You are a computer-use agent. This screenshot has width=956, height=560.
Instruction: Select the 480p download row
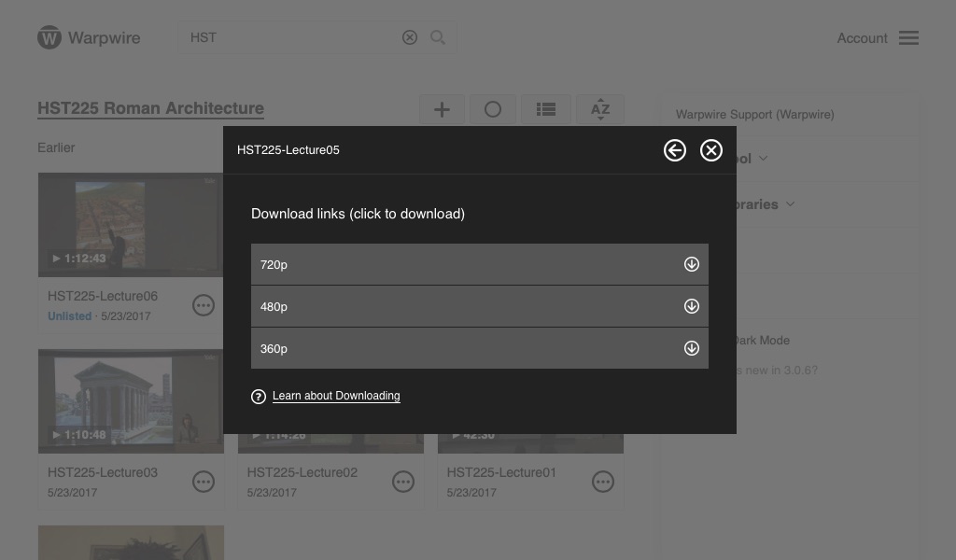pos(479,306)
